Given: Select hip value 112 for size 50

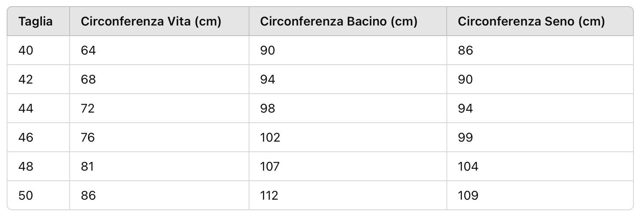Looking at the screenshot, I should click(x=269, y=196).
